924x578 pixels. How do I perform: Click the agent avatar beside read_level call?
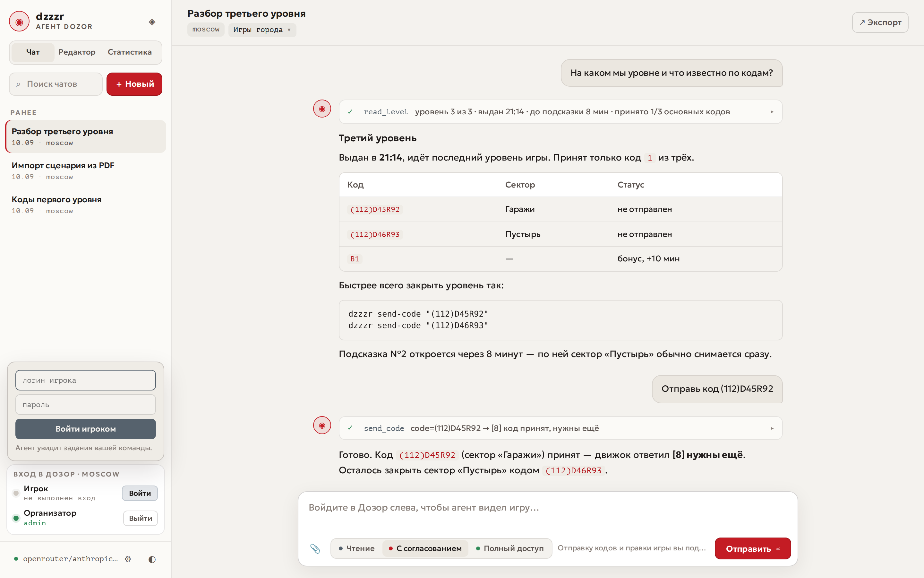322,109
